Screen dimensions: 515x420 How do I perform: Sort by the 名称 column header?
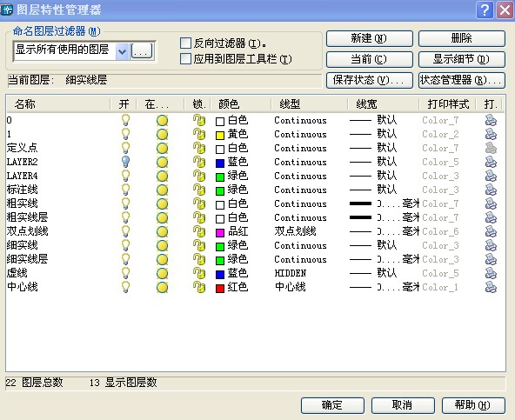[57, 104]
